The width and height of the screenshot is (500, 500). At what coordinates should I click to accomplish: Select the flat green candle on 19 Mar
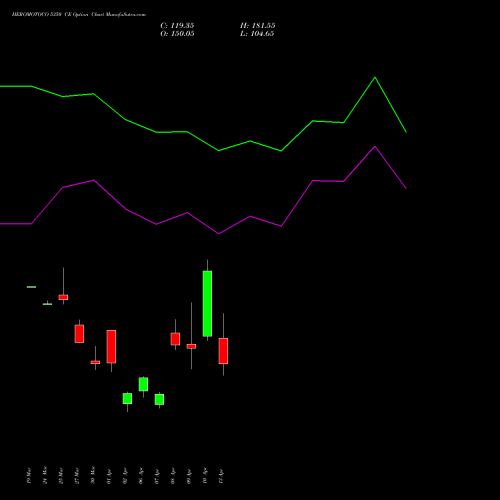pyautogui.click(x=31, y=287)
